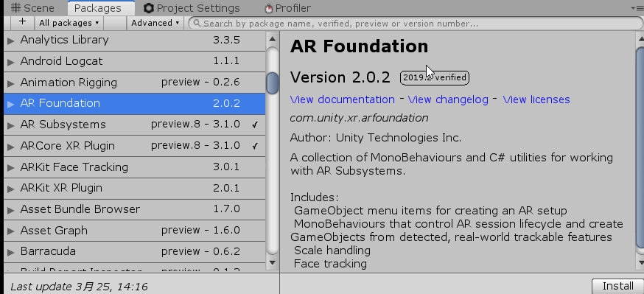The width and height of the screenshot is (644, 294).
Task: Expand the AR Foundation versions triangle
Action: [11, 103]
